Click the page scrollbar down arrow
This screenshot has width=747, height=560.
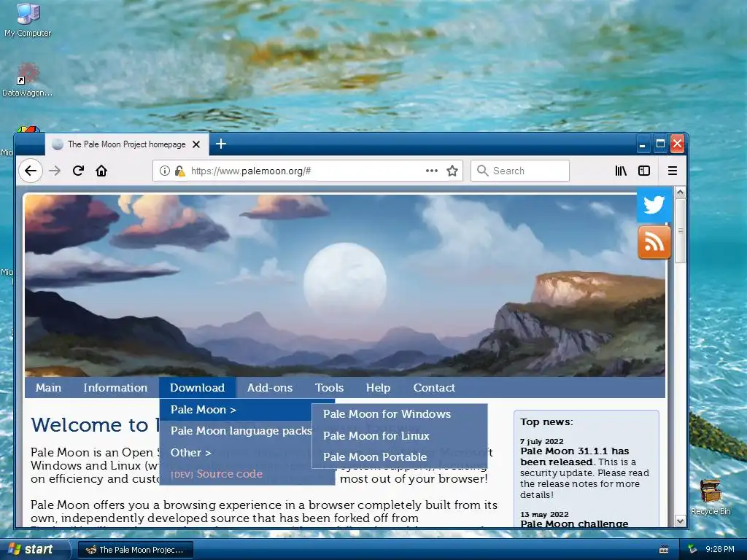point(681,521)
